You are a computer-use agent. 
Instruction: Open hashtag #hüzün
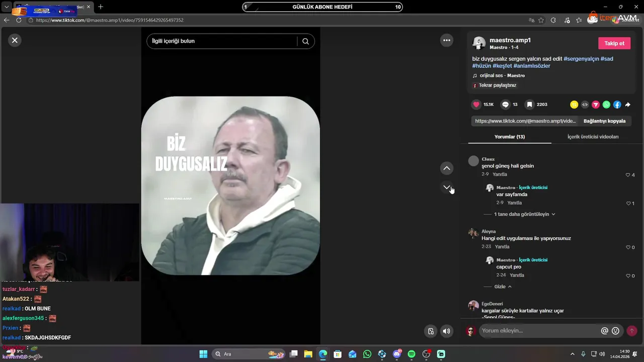tap(481, 66)
